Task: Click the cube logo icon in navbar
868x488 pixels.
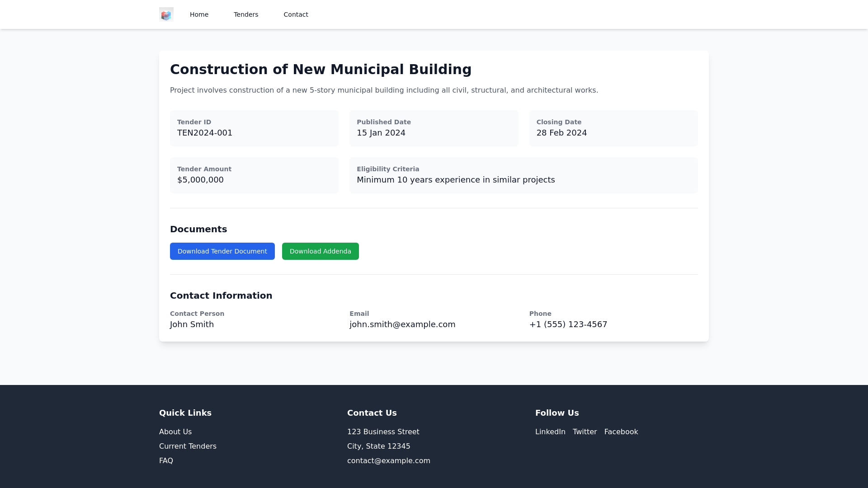Action: coord(166,14)
